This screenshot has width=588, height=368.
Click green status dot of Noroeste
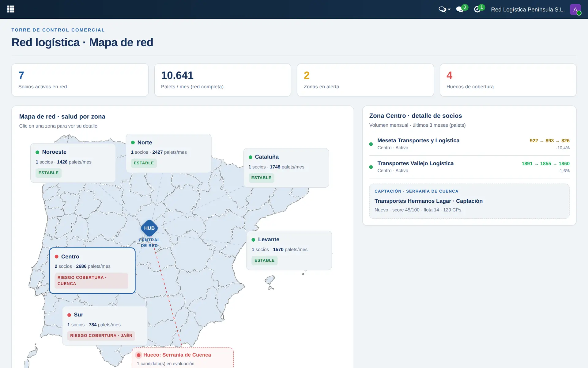click(37, 152)
